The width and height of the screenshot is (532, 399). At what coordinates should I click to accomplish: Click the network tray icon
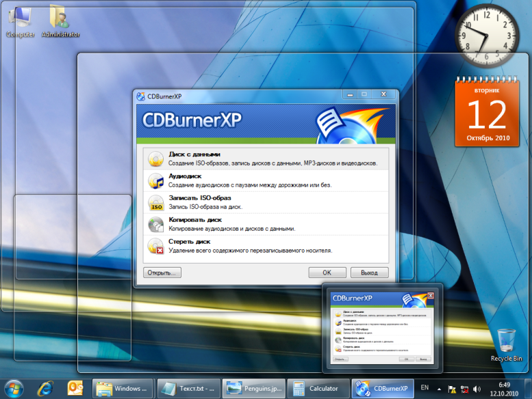coord(464,389)
